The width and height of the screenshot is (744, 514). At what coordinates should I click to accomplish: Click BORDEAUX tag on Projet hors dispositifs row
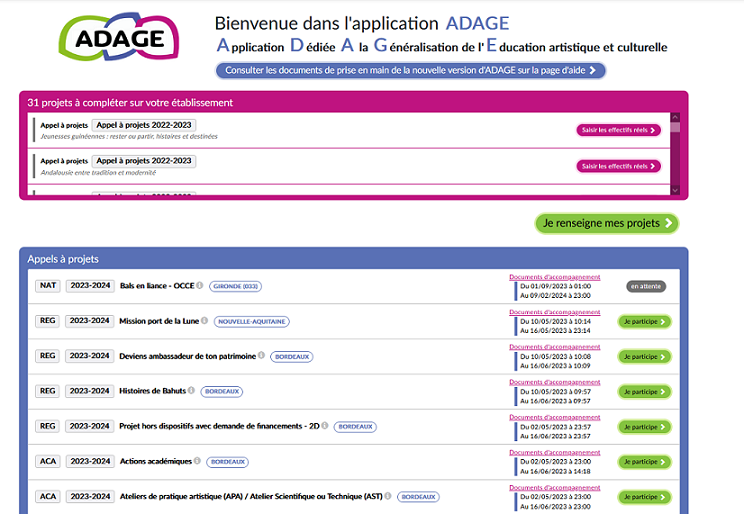tap(355, 427)
